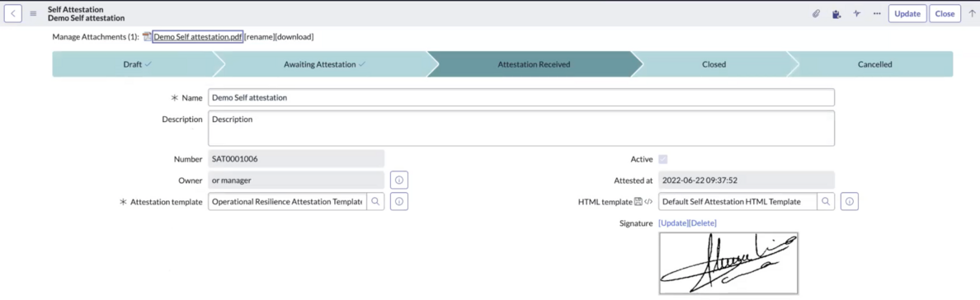The height and width of the screenshot is (300, 980).
Task: Select the Cancelled stage in the process flow
Action: [874, 63]
